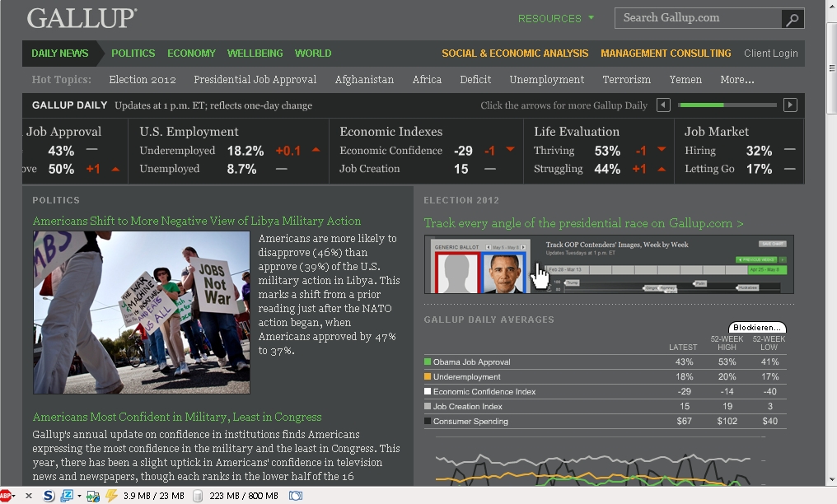Viewport: 837px width, 504px height.
Task: Open the Economic Indexes panel heading
Action: coord(390,132)
